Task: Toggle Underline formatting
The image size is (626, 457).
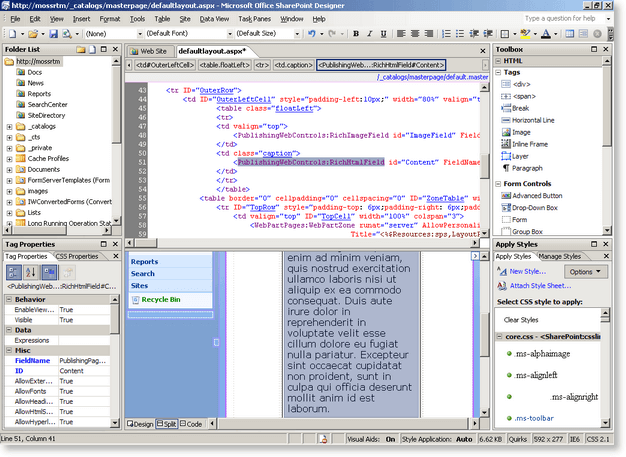Action: (x=383, y=34)
